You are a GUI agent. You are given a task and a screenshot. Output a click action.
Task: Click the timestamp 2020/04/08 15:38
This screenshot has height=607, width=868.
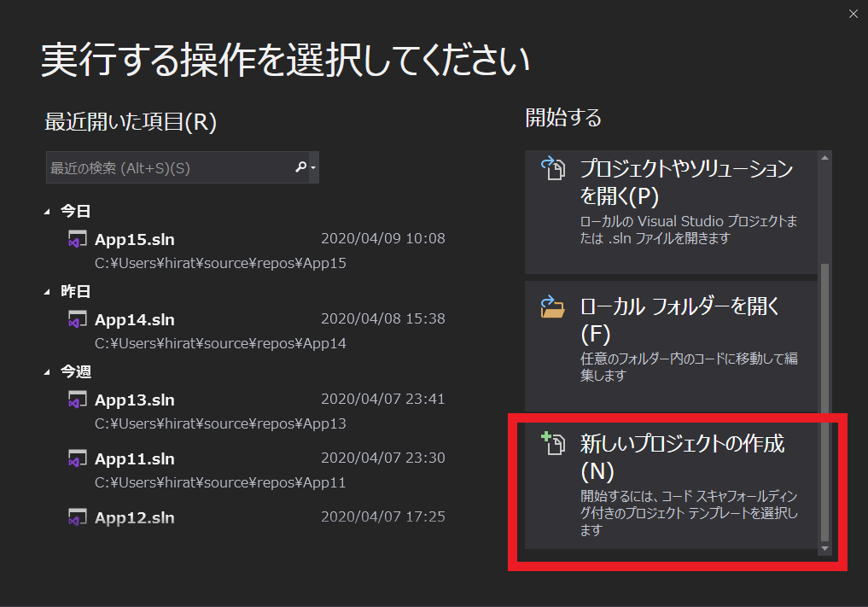tap(383, 319)
